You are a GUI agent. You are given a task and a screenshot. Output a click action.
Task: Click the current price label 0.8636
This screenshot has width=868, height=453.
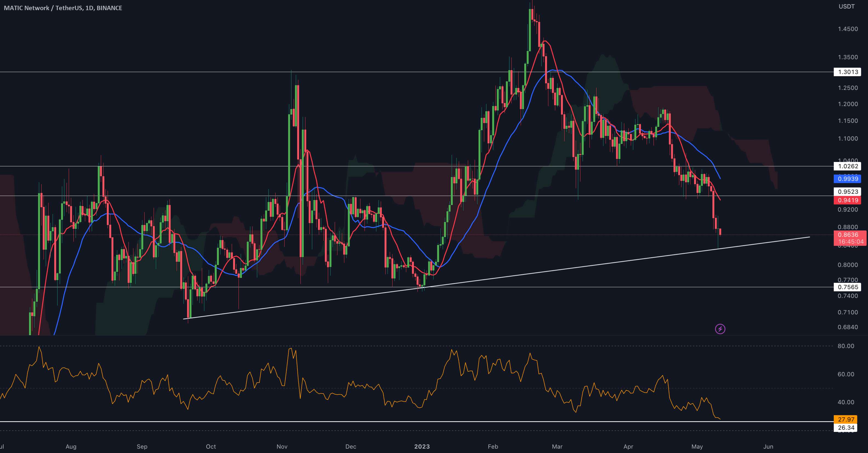(848, 235)
